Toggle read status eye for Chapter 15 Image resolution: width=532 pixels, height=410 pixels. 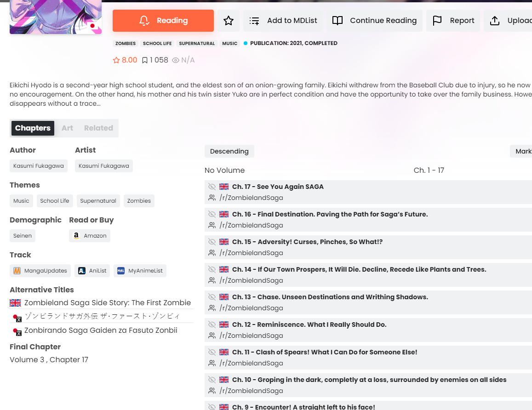click(212, 242)
